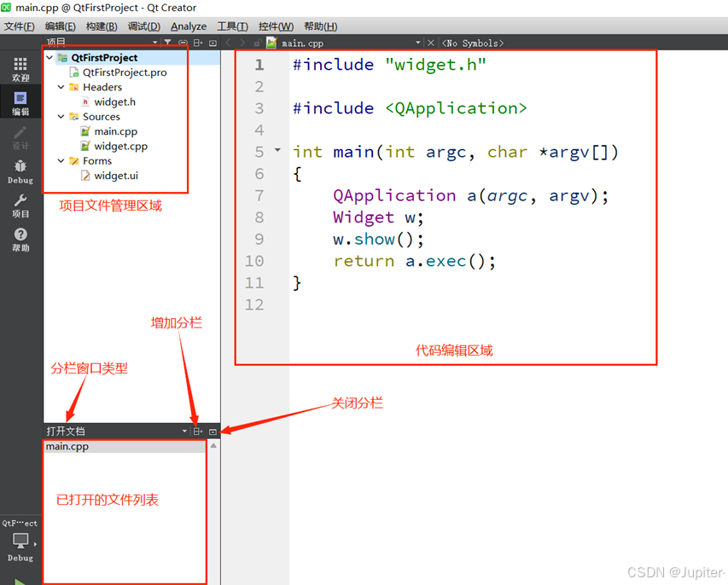Screen dimensions: 728x585
Task: Open the 项目 pane type dropdown
Action: tap(155, 43)
